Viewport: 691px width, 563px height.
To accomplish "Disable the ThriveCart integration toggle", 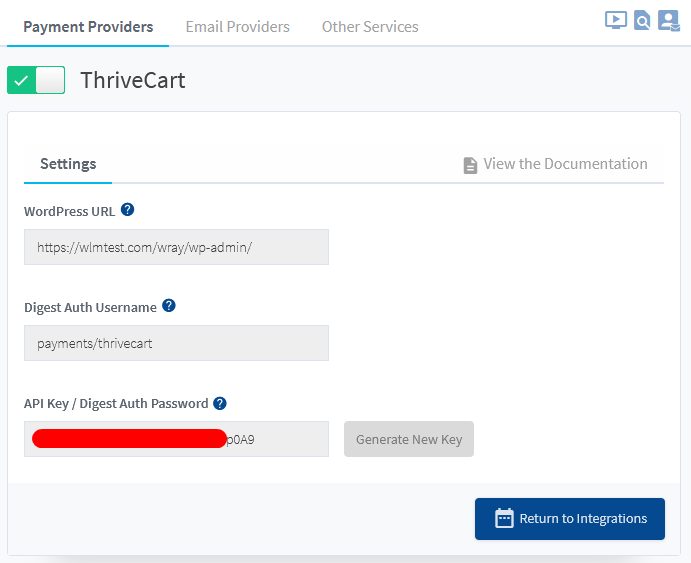I will tap(36, 80).
